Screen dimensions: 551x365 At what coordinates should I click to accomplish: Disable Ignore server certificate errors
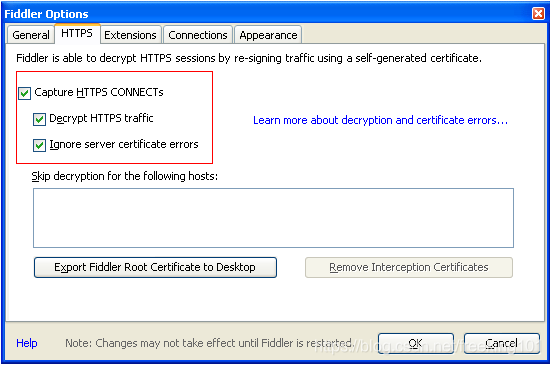click(39, 145)
